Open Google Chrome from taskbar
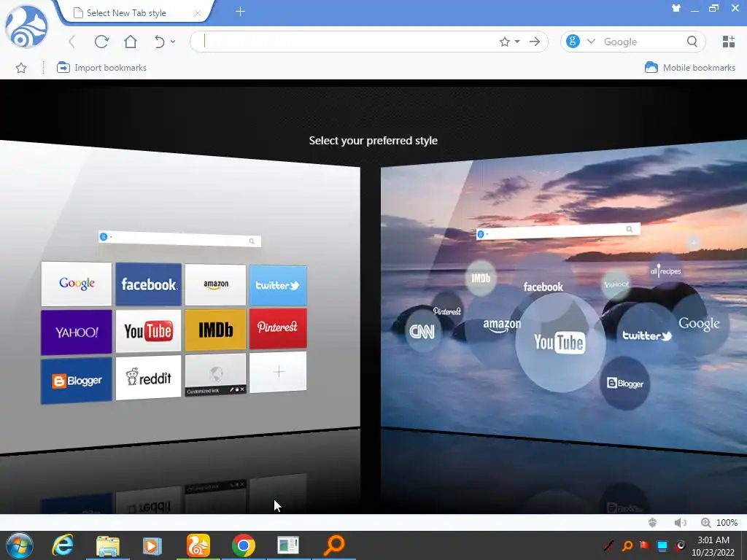The height and width of the screenshot is (560, 747). (243, 545)
